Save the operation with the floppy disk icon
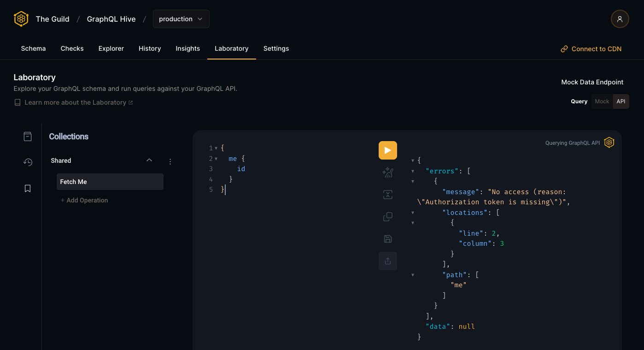This screenshot has width=644, height=350. tap(387, 239)
